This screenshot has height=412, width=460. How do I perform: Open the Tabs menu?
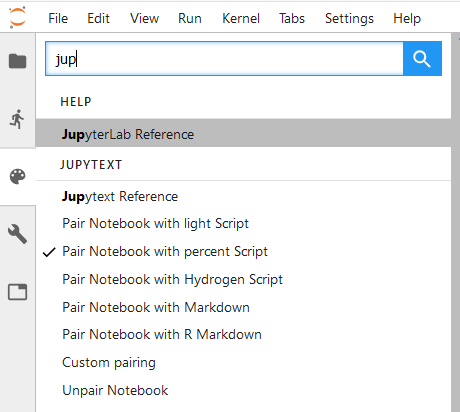pos(292,18)
